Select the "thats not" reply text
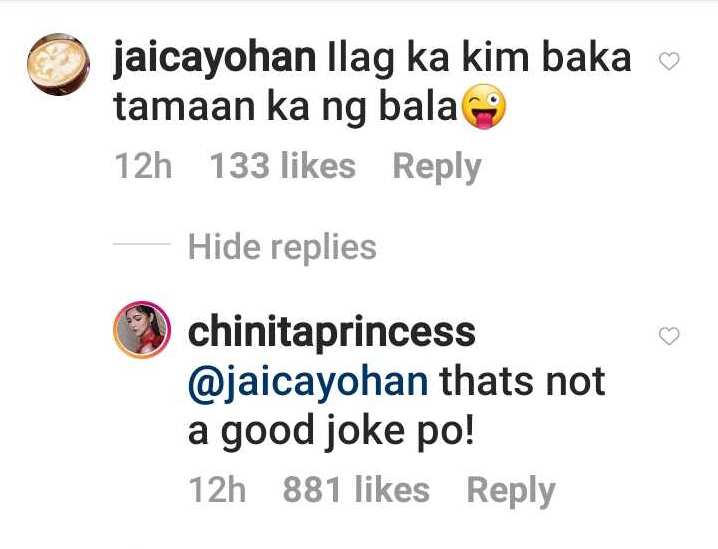The width and height of the screenshot is (718, 549). point(522,382)
